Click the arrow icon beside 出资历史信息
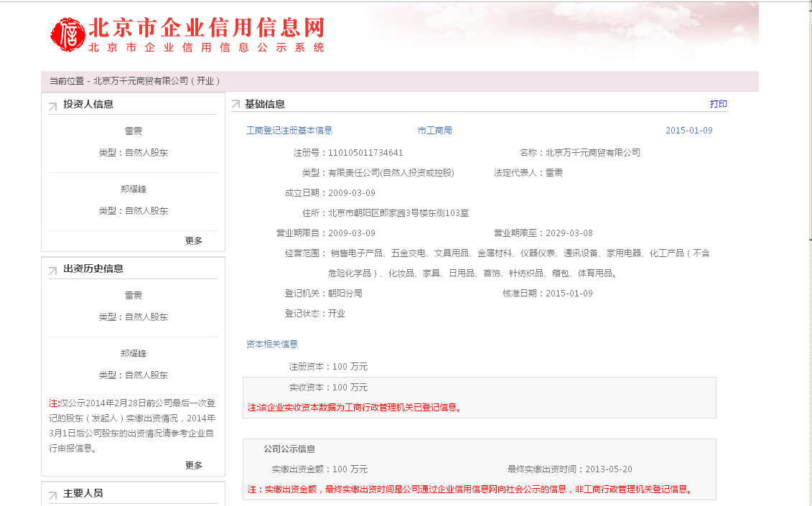Viewport: 812px width, 506px height. (x=52, y=271)
